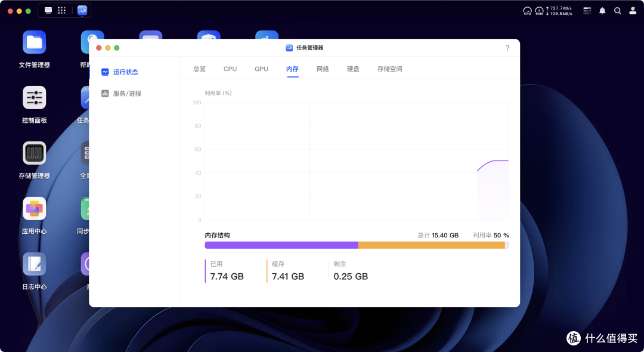The width and height of the screenshot is (644, 352).
Task: Open the 控制面板 desktop icon
Action: [x=34, y=97]
